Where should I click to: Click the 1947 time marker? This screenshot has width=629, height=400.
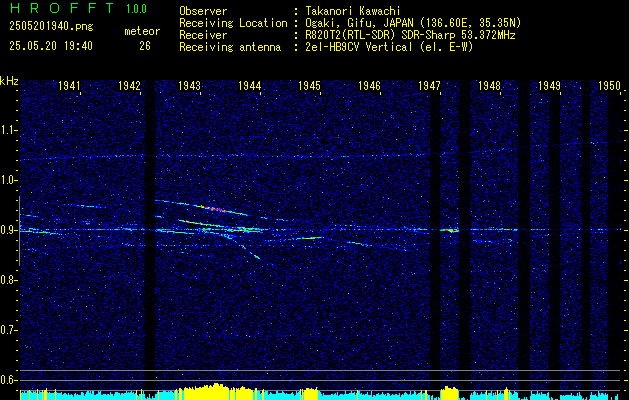pyautogui.click(x=429, y=86)
